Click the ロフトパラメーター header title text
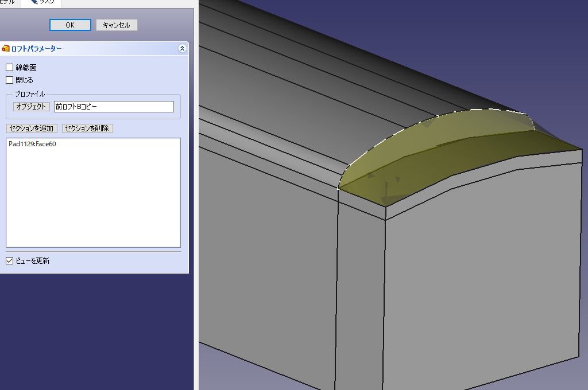The height and width of the screenshot is (390, 588). [x=37, y=49]
